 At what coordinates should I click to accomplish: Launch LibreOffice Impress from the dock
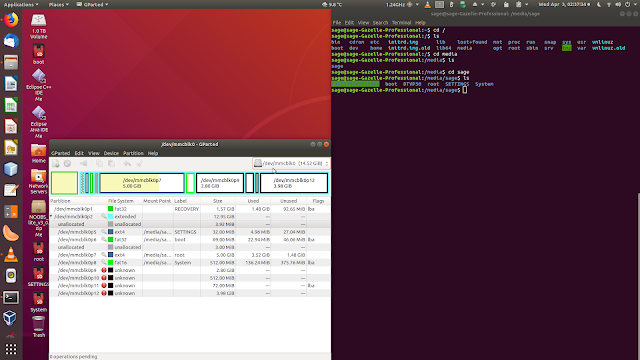tap(11, 127)
